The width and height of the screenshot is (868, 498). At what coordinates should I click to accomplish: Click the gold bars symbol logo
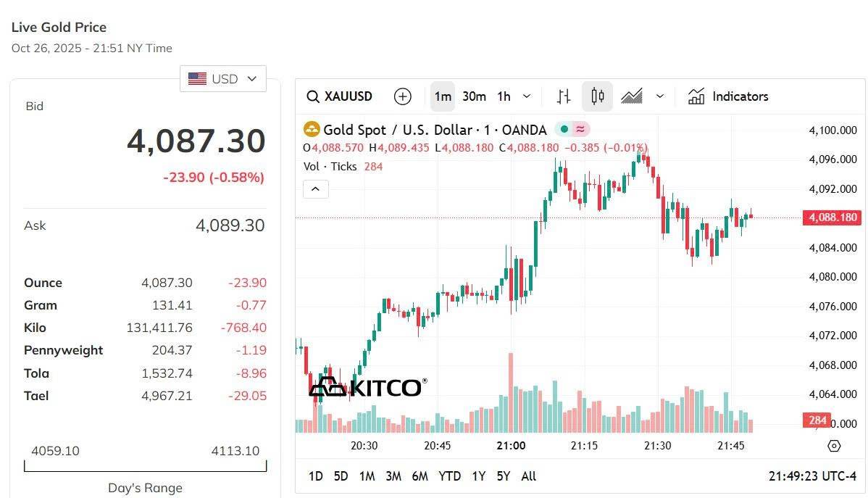(312, 130)
